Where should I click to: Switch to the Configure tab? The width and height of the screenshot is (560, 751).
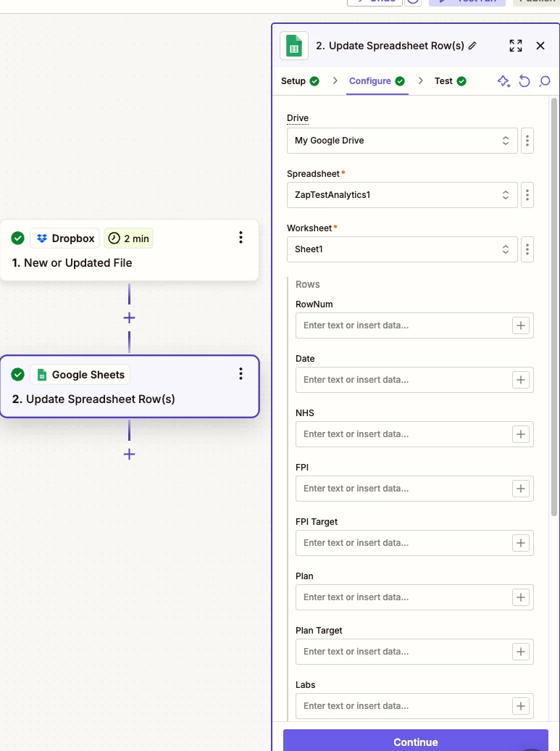(377, 81)
